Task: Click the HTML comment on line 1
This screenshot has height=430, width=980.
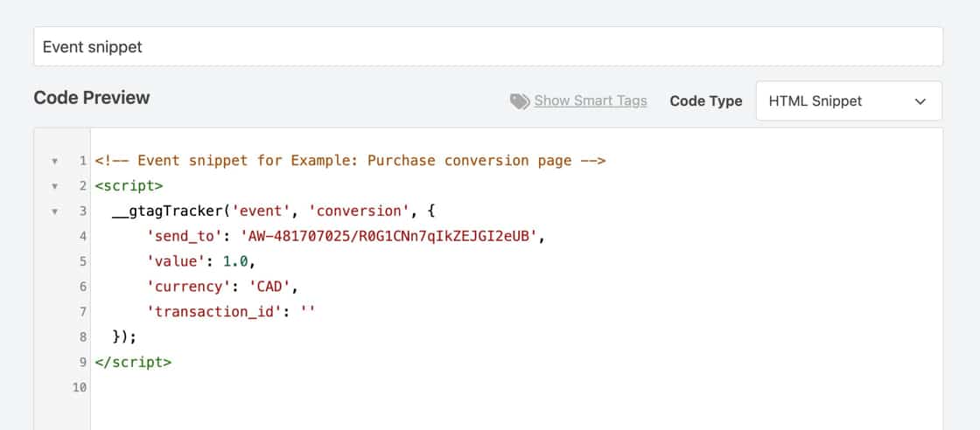Action: coord(350,161)
